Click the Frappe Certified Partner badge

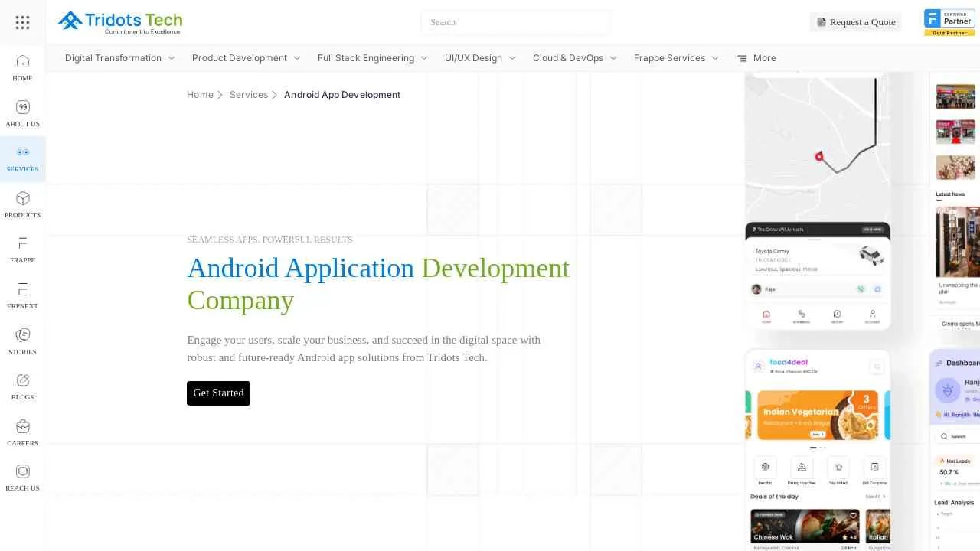[x=949, y=22]
